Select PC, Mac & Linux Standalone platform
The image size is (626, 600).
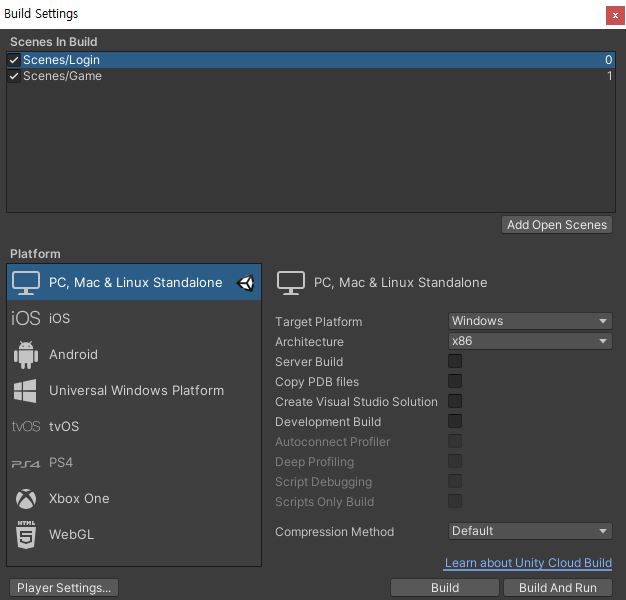click(x=134, y=282)
